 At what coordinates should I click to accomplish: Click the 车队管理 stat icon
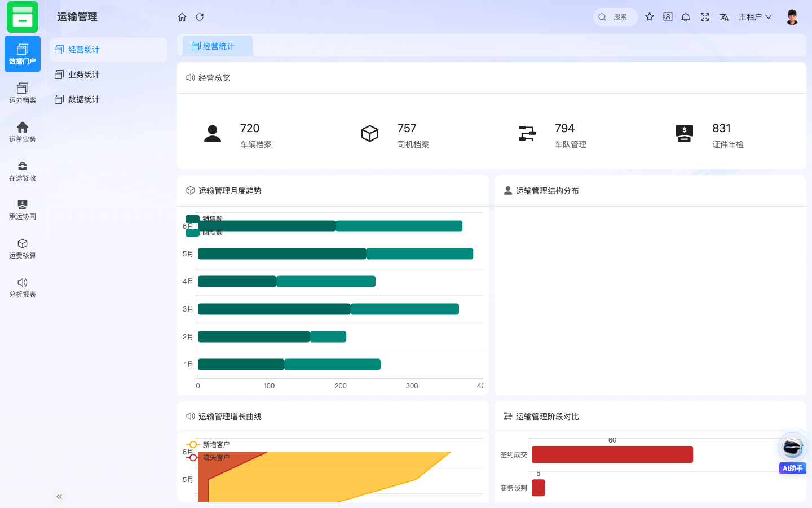pyautogui.click(x=527, y=134)
